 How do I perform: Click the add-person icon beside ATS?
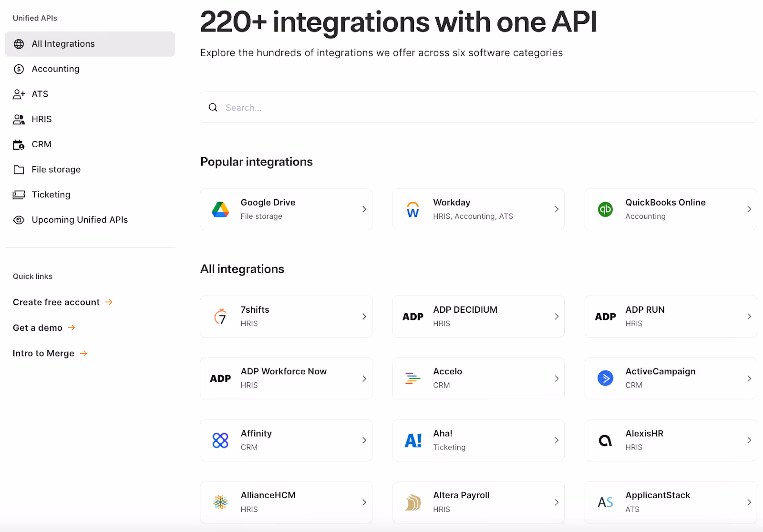pos(19,94)
